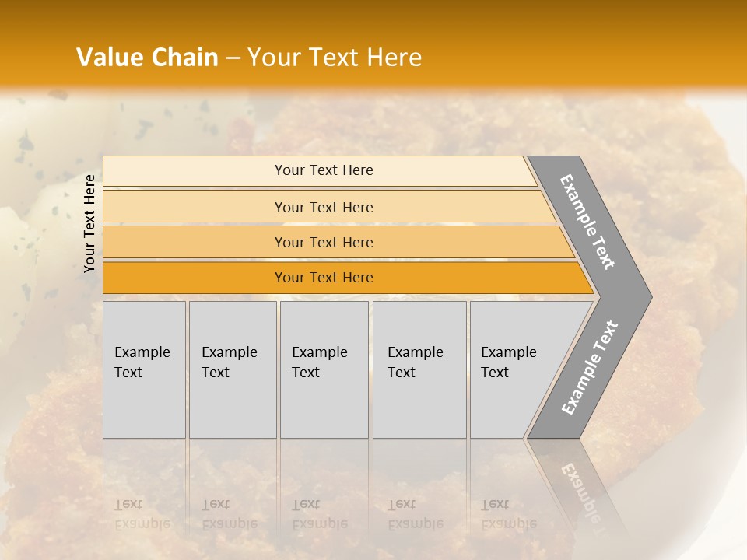Select the third gray Example Text box
The width and height of the screenshot is (747, 560).
point(324,369)
